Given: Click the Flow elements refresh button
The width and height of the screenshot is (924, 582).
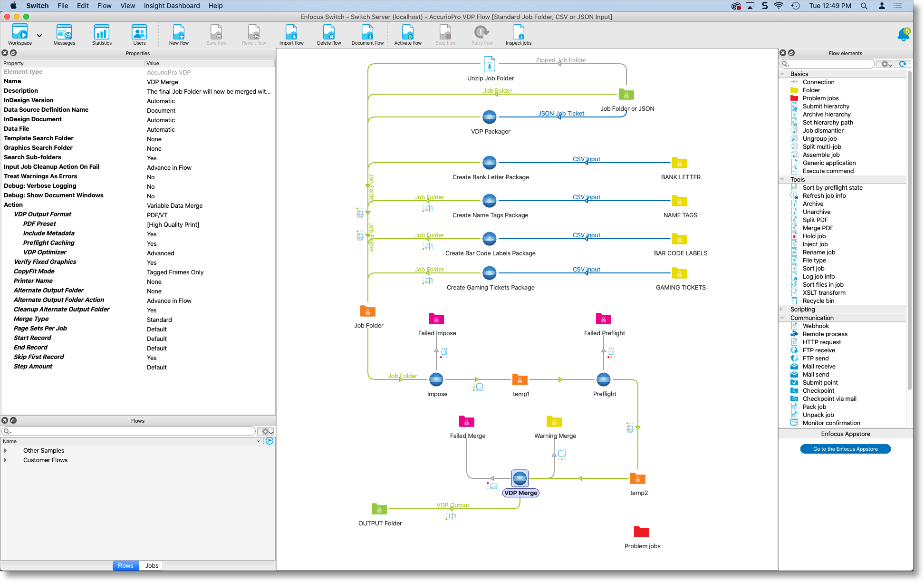Looking at the screenshot, I should pyautogui.click(x=903, y=64).
